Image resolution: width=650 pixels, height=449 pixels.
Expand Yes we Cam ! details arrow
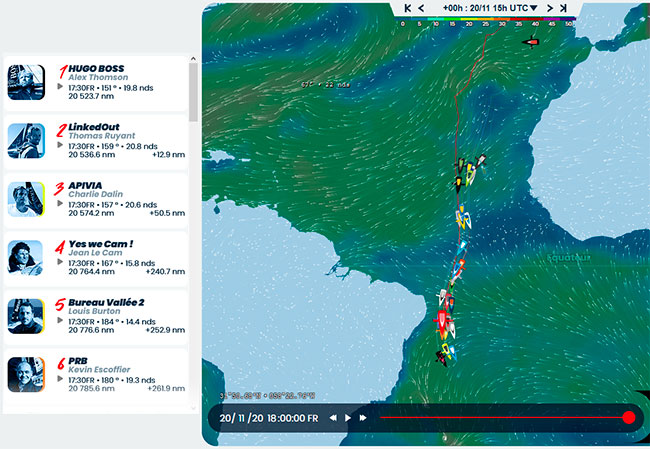point(60,262)
